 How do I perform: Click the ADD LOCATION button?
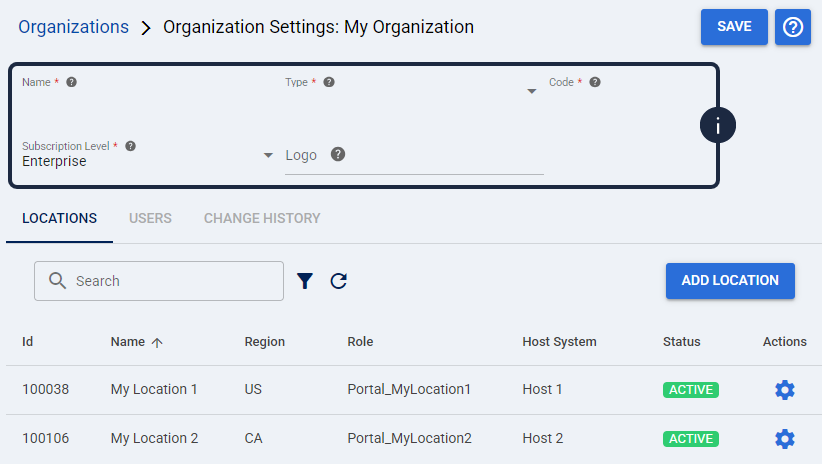(730, 280)
